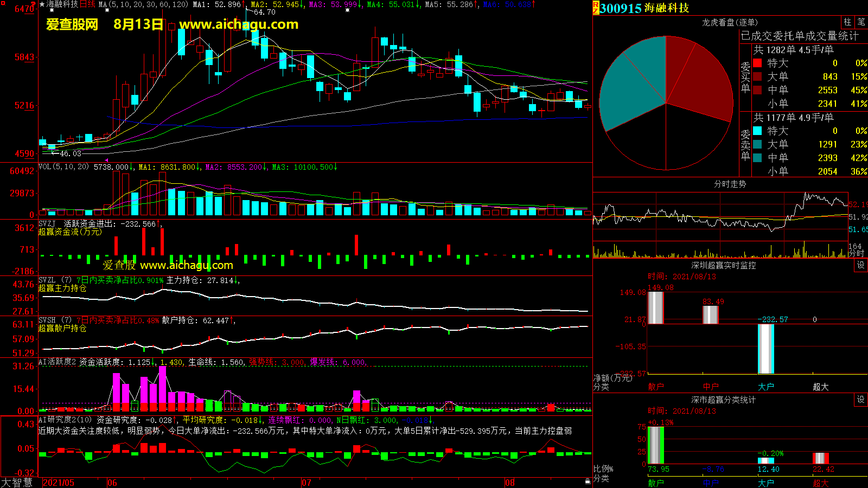This screenshot has width=868, height=488.
Task: Click the bright red 特大 buy-order swatch
Action: (x=757, y=63)
